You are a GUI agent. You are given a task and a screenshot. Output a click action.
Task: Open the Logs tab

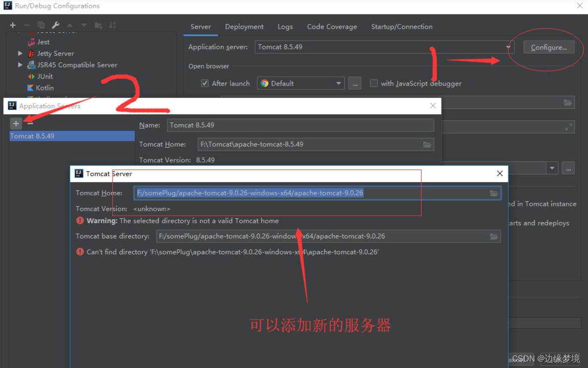pyautogui.click(x=285, y=27)
